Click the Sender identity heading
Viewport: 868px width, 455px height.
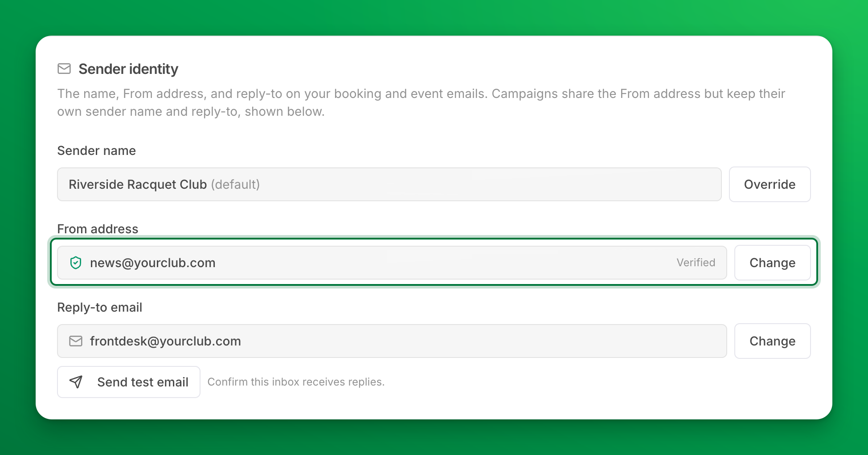(x=128, y=69)
